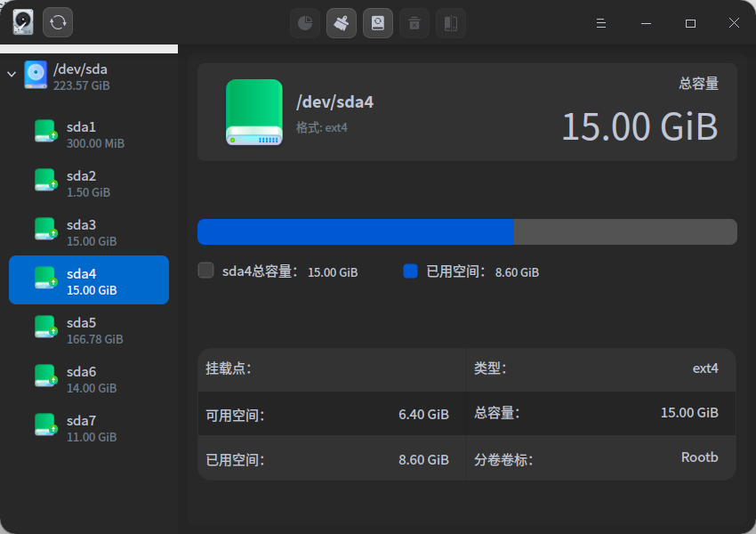The width and height of the screenshot is (756, 534).
Task: Click the ext4 type value
Action: point(705,368)
